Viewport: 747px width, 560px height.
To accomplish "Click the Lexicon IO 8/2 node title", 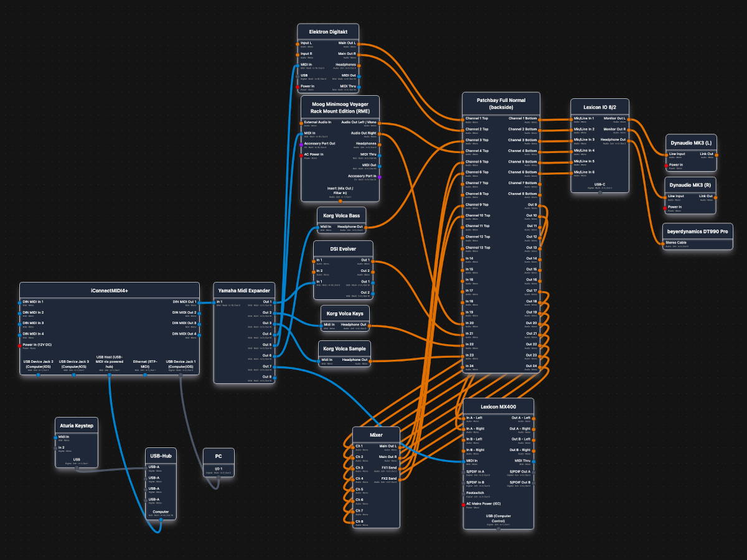I will (599, 106).
